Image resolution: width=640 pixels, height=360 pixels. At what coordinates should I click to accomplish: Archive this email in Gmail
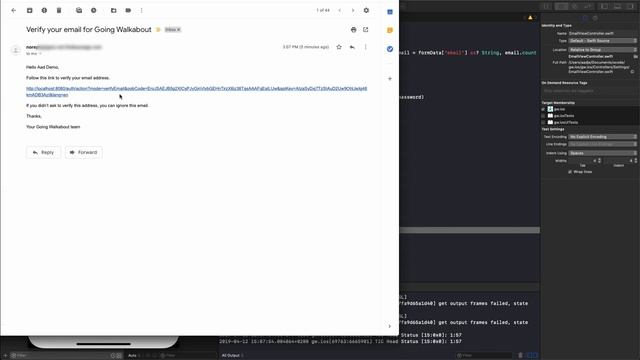[x=29, y=10]
